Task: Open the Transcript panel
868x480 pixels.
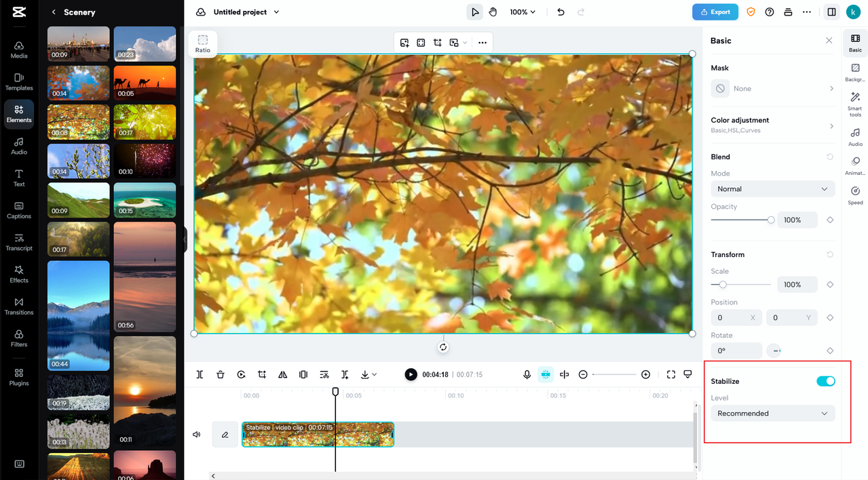Action: coord(19,242)
